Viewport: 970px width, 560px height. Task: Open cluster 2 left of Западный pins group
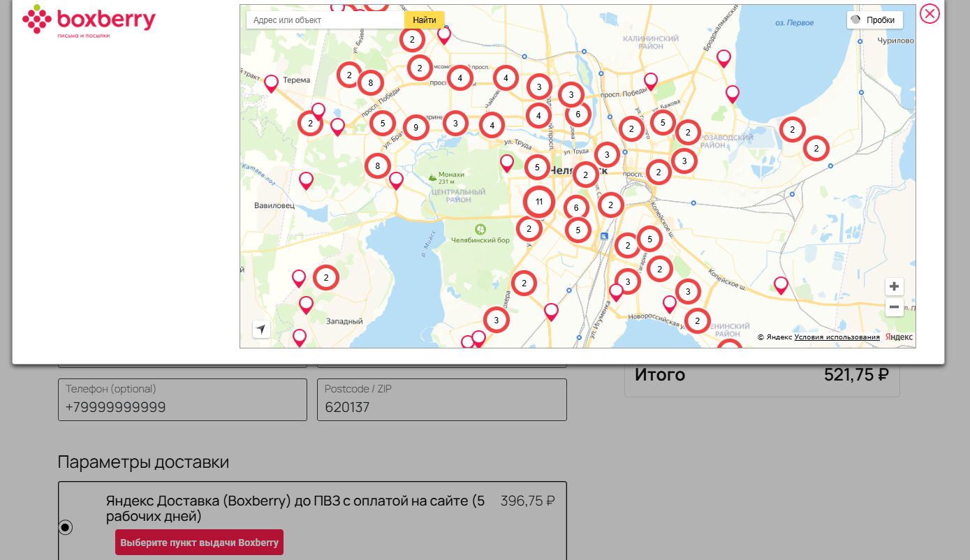click(x=325, y=278)
